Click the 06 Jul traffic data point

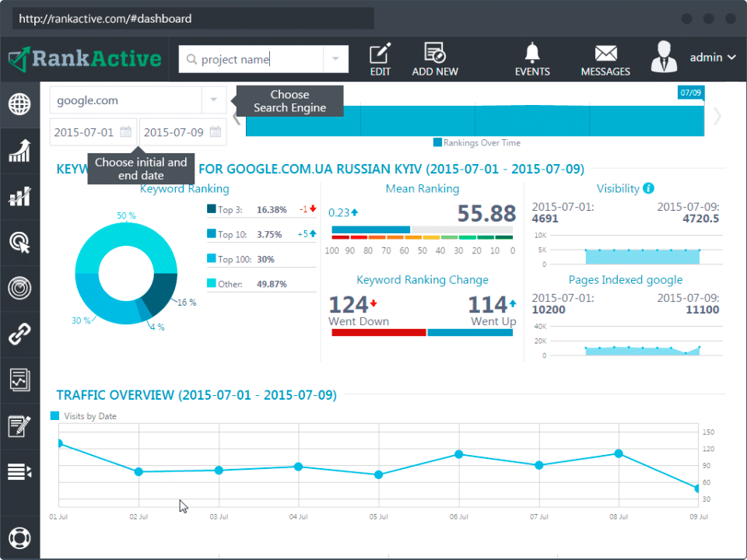point(459,454)
